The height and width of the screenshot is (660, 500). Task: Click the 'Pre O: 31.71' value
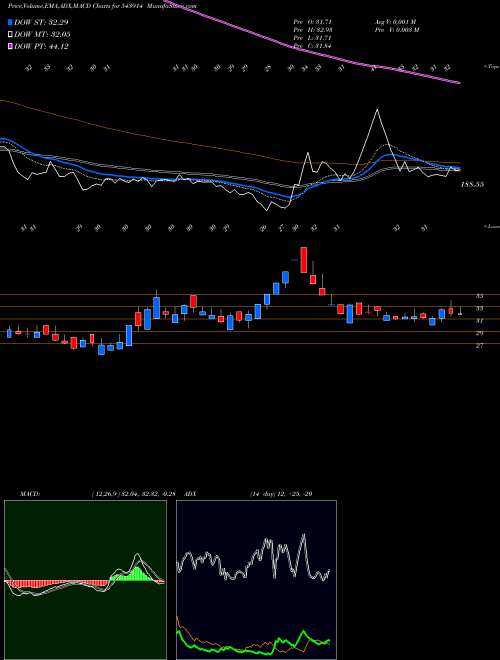click(x=314, y=21)
